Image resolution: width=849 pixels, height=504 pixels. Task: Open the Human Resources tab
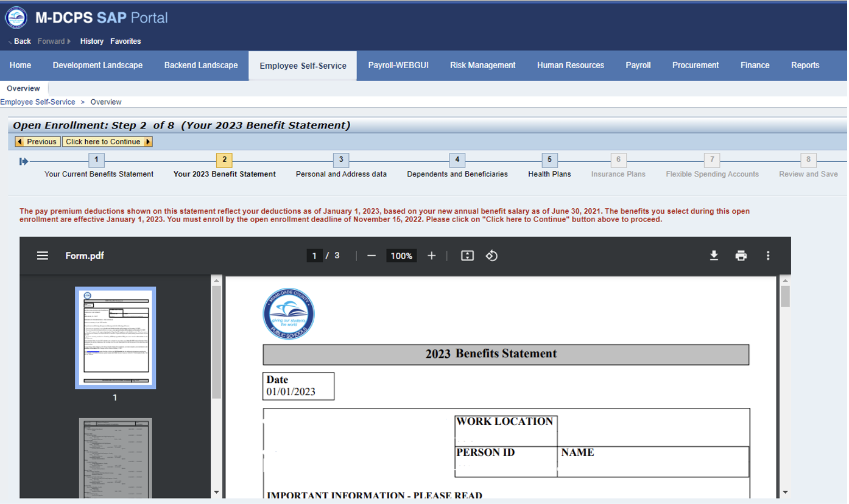pos(571,65)
